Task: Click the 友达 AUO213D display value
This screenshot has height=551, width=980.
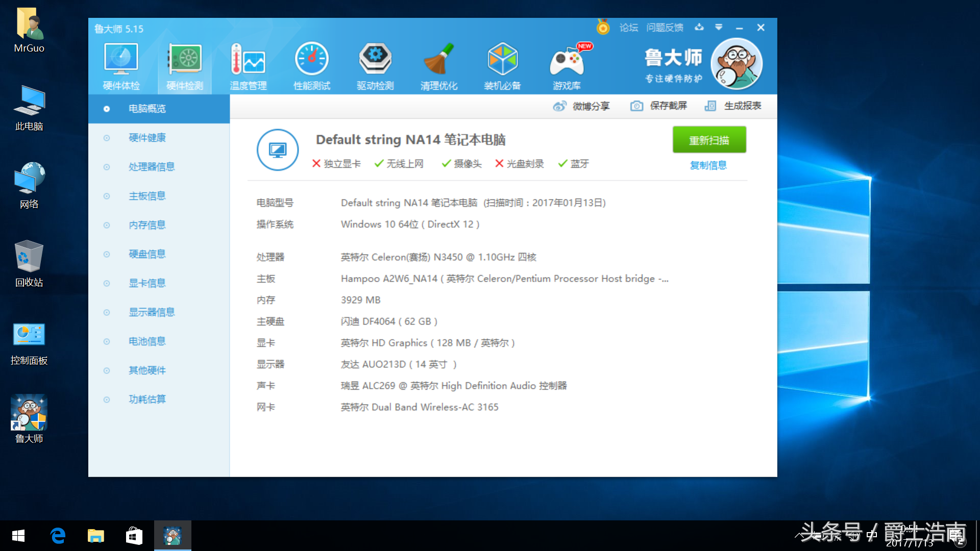Action: coord(399,364)
